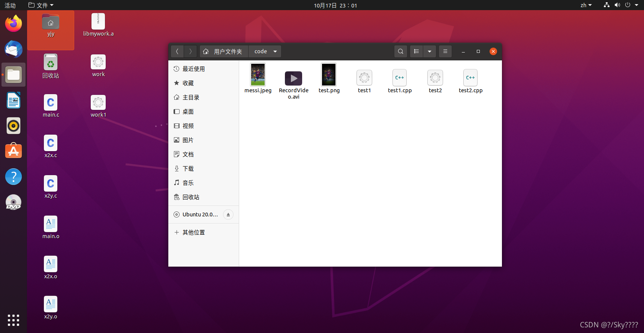Eject the Ubuntu 20.0 disc

(228, 214)
